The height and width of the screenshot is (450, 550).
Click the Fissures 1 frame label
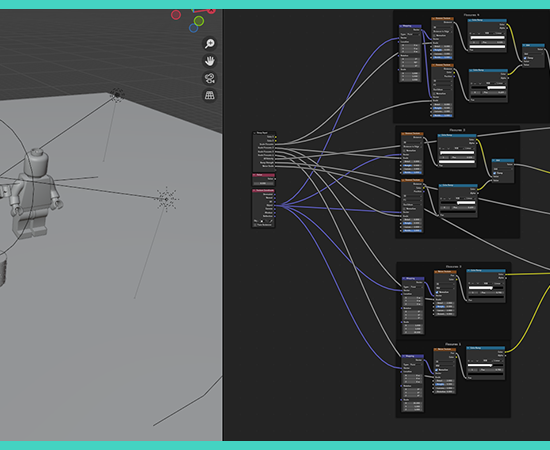pos(453,344)
